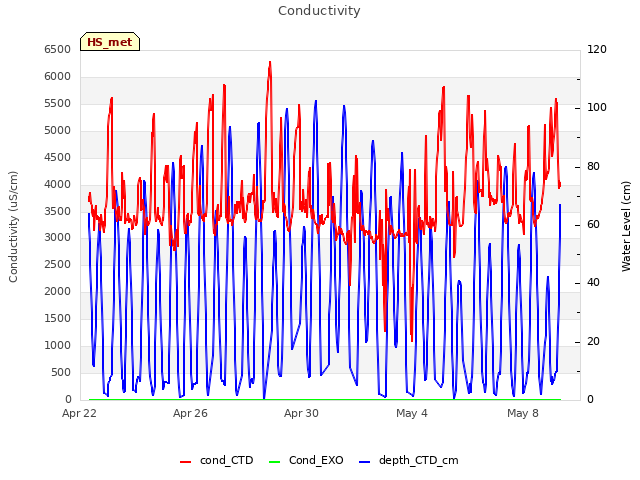Click the green Cond_EXO legend swatch
Viewport: 640px width, 480px height.
(x=275, y=462)
